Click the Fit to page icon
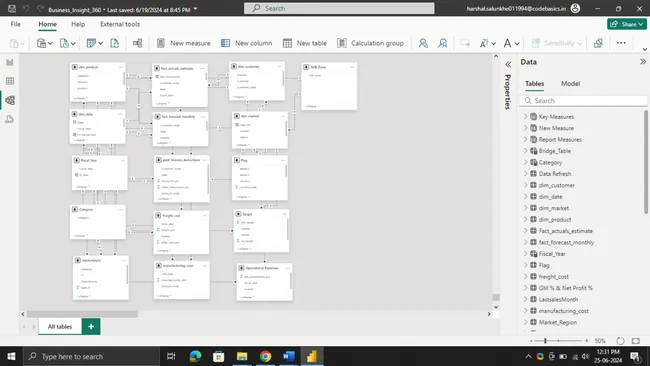The height and width of the screenshot is (366, 650). tap(635, 341)
